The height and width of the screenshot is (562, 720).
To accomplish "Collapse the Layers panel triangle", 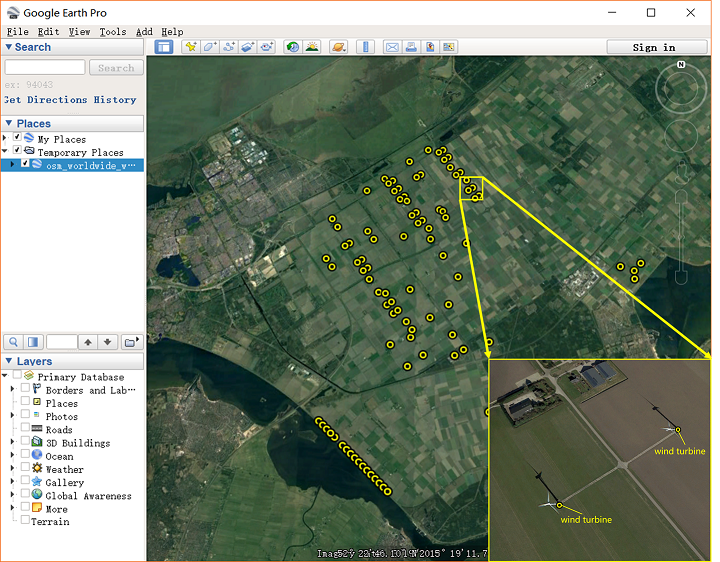I will click(8, 361).
